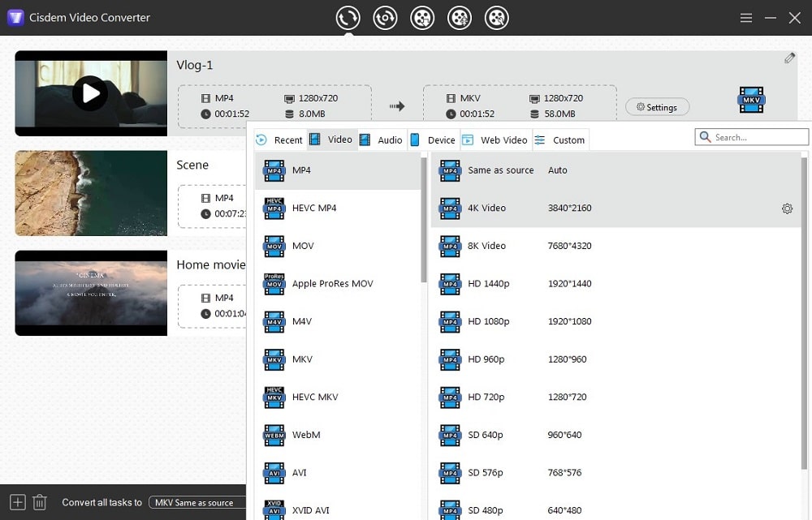This screenshot has height=520, width=812.
Task: Open the fifth film-reel toolbar icon
Action: coord(497,18)
